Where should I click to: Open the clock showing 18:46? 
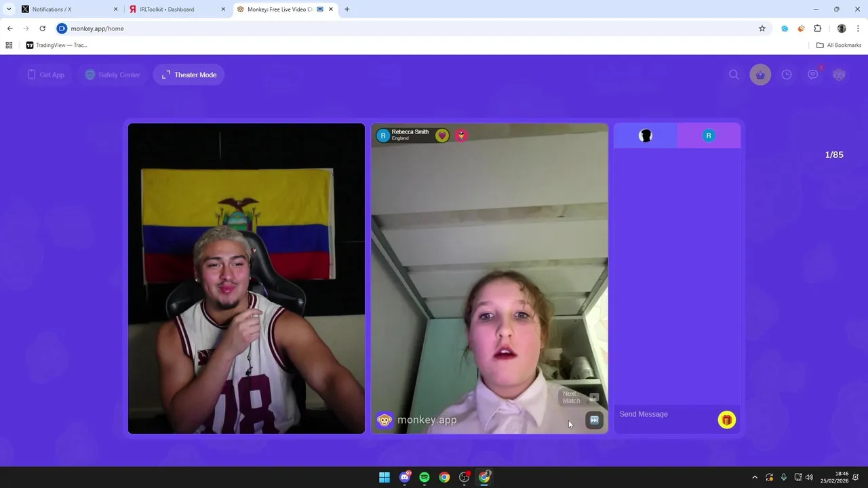point(834,477)
